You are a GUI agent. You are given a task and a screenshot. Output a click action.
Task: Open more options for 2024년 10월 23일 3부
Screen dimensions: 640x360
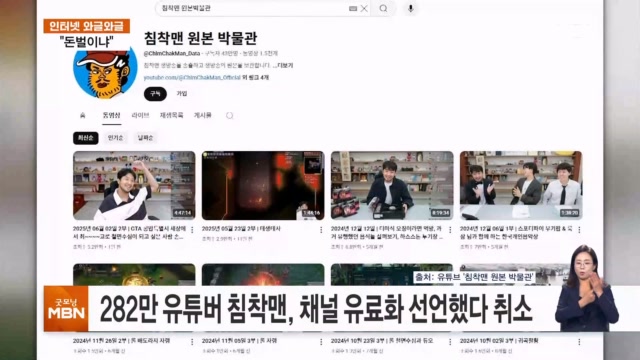pos(450,342)
